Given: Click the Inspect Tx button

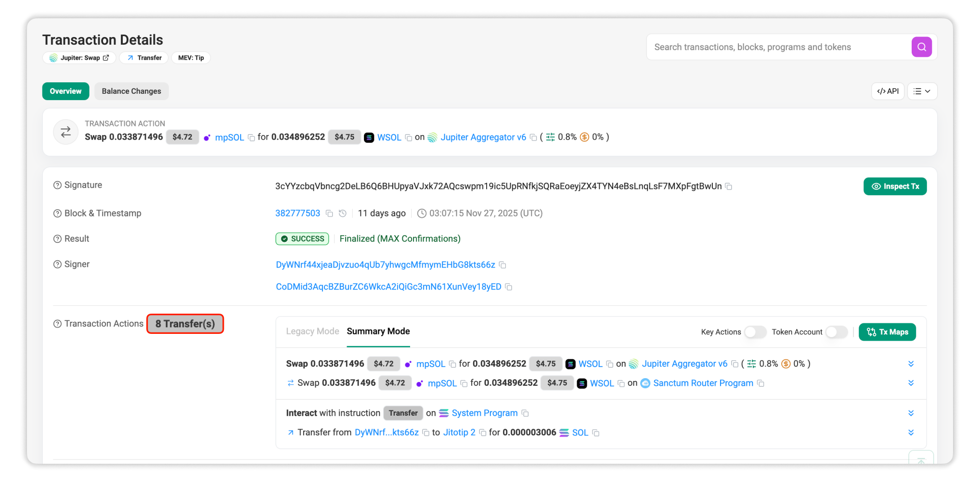Looking at the screenshot, I should pyautogui.click(x=894, y=186).
